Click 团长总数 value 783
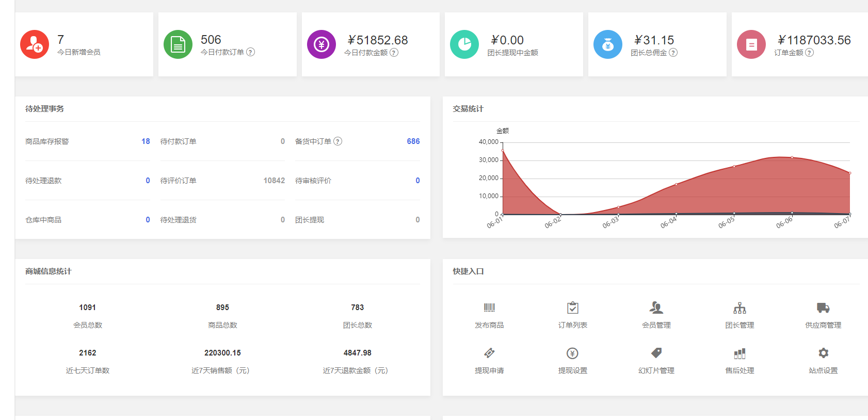 click(358, 308)
